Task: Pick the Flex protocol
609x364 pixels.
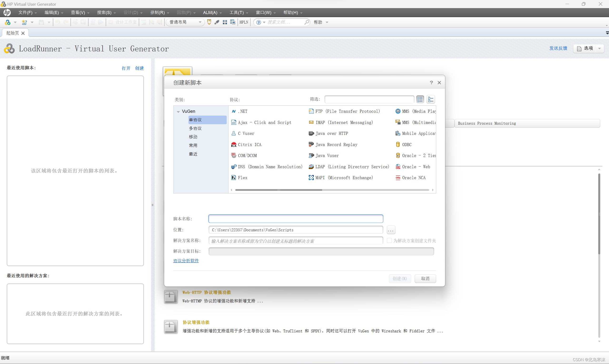Action: point(243,178)
